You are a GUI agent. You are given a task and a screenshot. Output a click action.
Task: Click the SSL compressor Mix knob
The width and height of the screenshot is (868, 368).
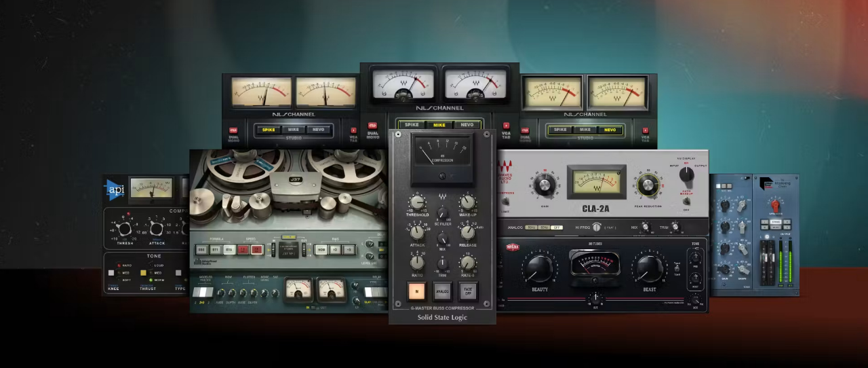[x=442, y=238]
